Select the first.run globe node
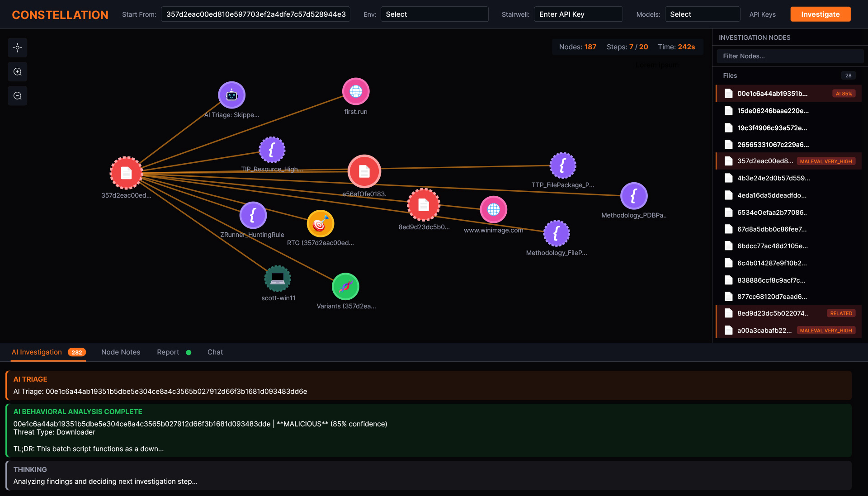868x496 pixels. [356, 91]
